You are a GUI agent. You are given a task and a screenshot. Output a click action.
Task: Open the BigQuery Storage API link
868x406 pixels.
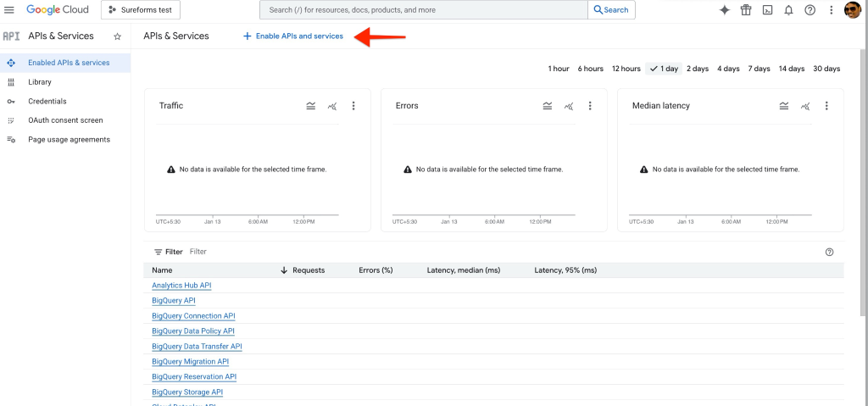187,392
